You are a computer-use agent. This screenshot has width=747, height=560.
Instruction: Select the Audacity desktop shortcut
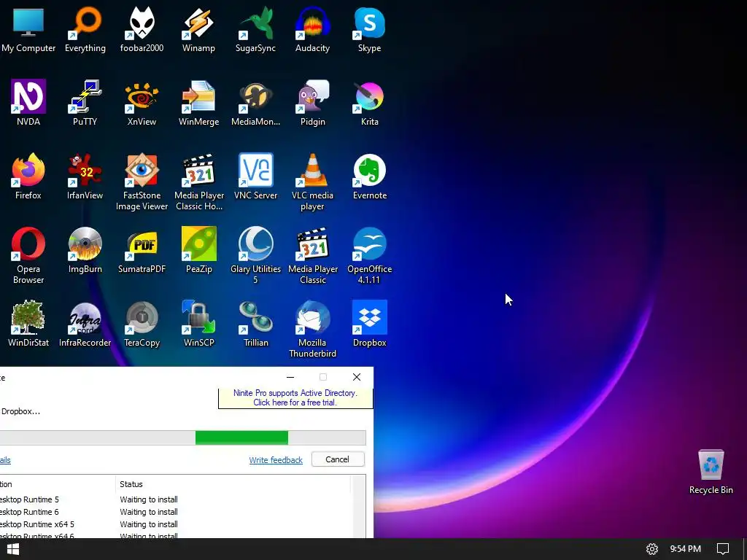coord(312,29)
